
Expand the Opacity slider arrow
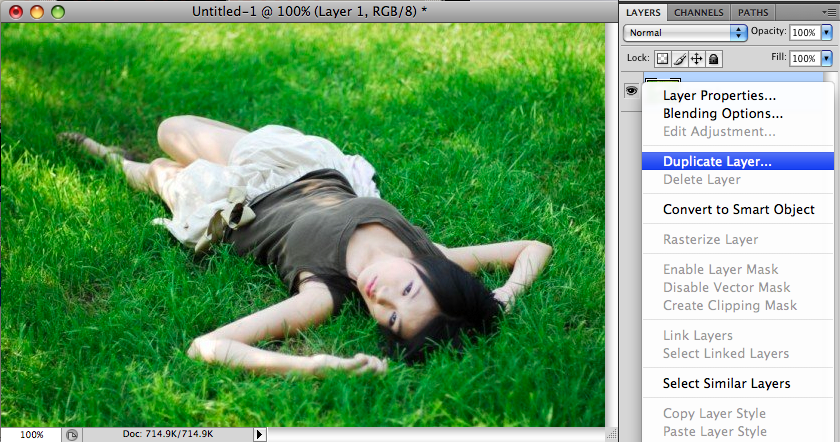827,33
